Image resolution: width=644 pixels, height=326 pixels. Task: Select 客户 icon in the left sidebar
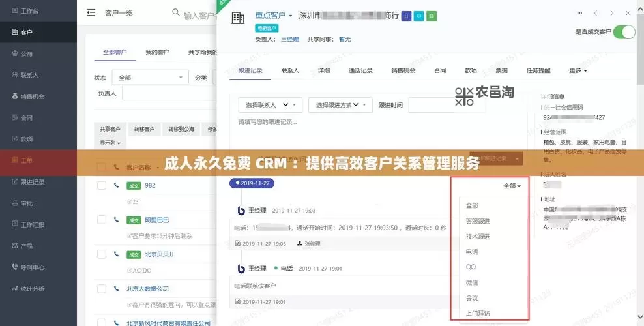[15, 32]
